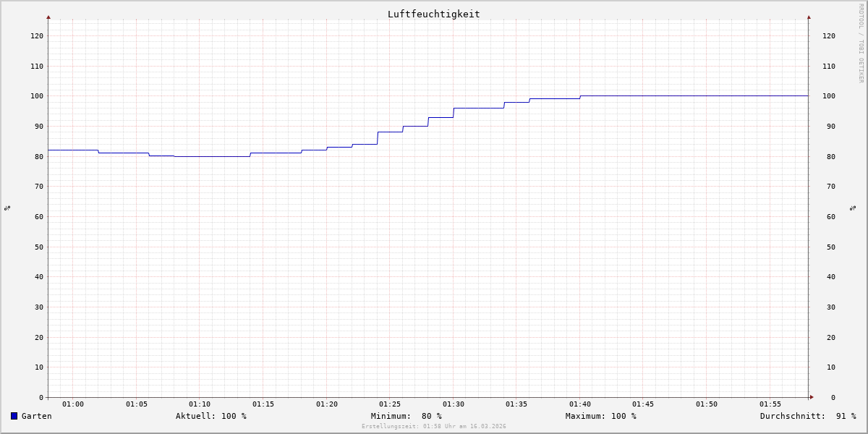
Task: Click the Minimum: 80 % statistic
Action: (x=406, y=416)
